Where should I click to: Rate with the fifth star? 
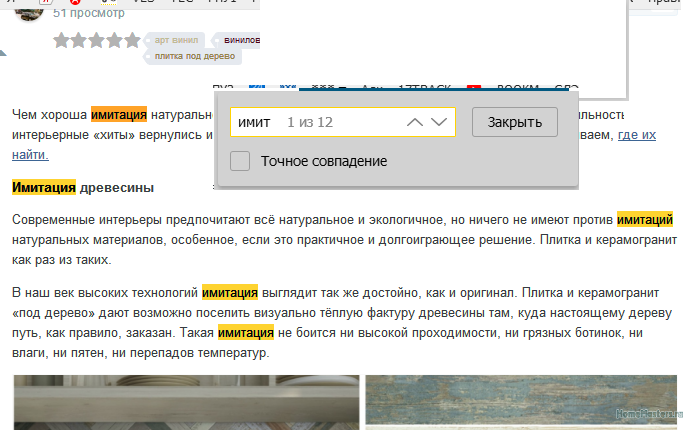click(132, 41)
